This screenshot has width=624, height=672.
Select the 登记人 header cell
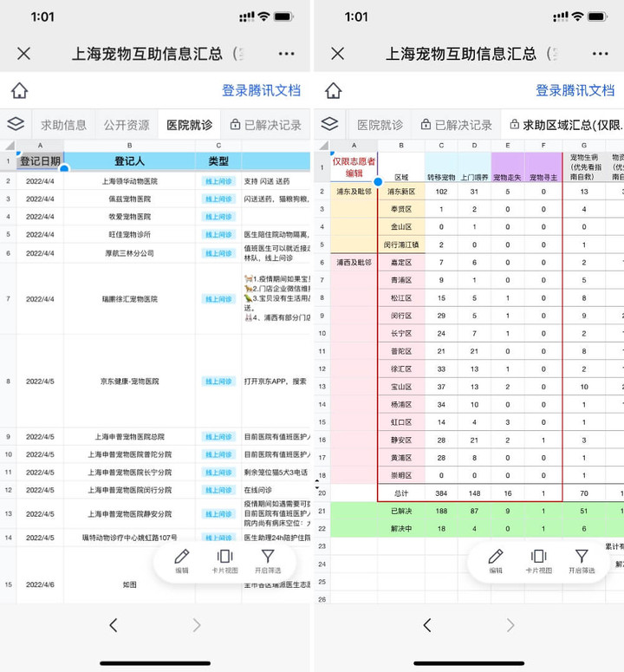[129, 161]
